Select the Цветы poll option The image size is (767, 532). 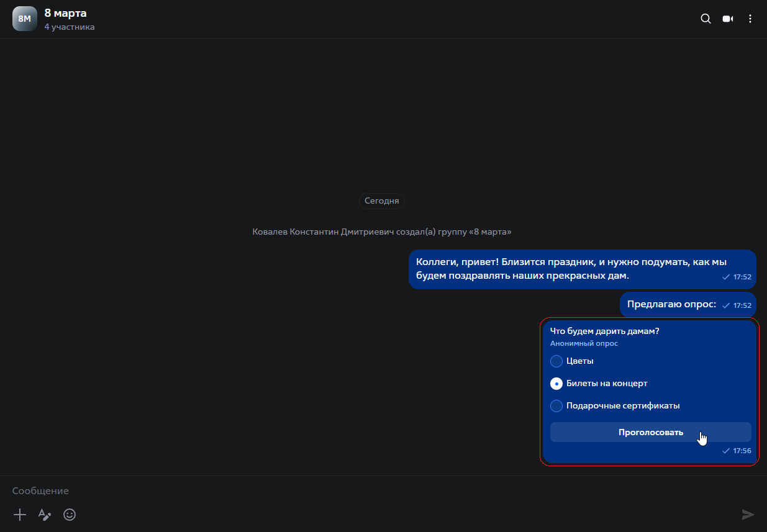click(x=556, y=361)
